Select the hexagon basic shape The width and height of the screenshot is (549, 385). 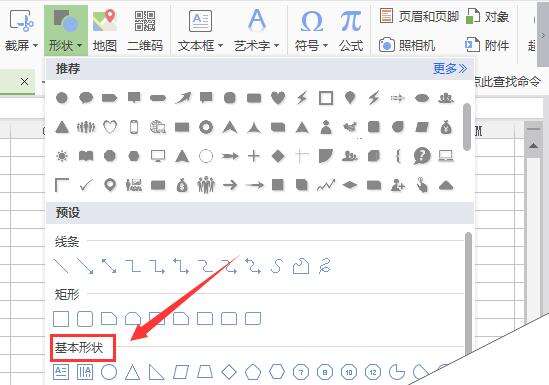click(277, 372)
